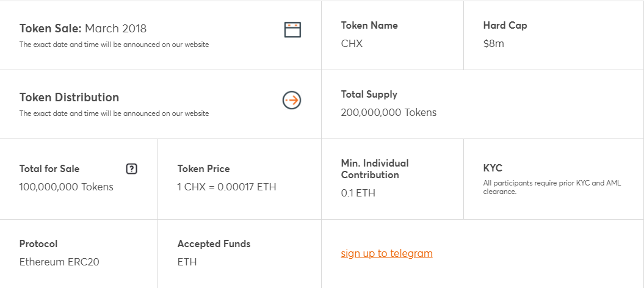
Task: Click the Token Name label
Action: pos(369,26)
